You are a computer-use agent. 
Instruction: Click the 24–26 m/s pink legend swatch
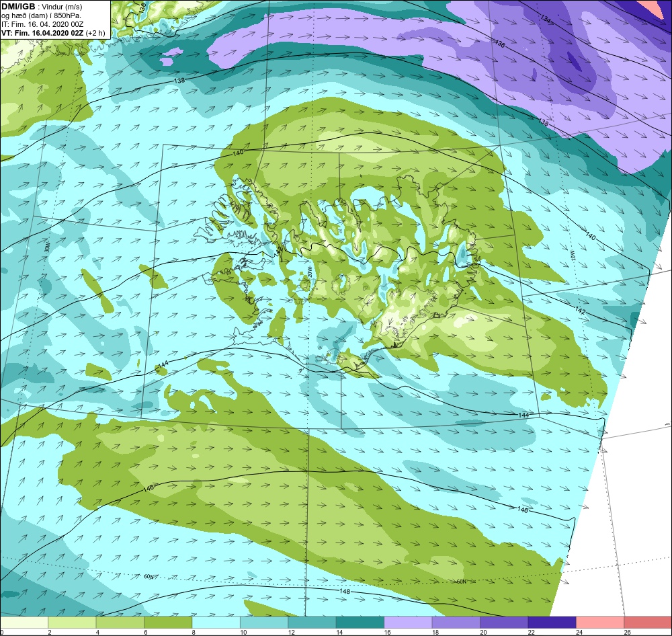click(x=600, y=622)
